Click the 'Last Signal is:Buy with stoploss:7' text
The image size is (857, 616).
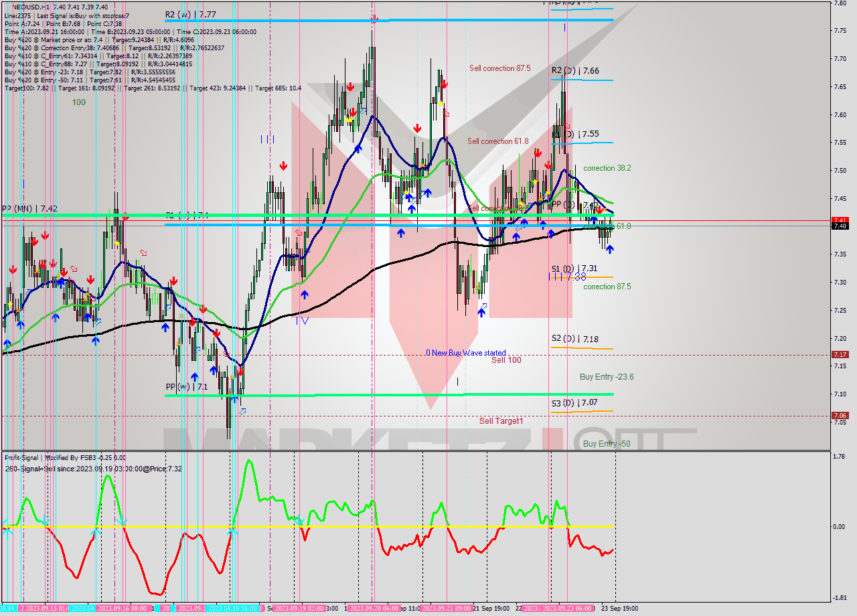[84, 15]
